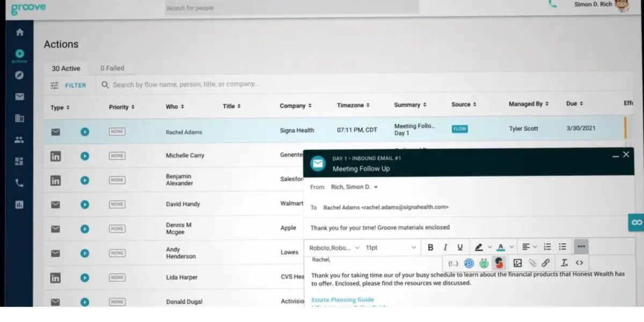Clear formatting in the email editor
The image size is (644, 322).
click(x=564, y=263)
